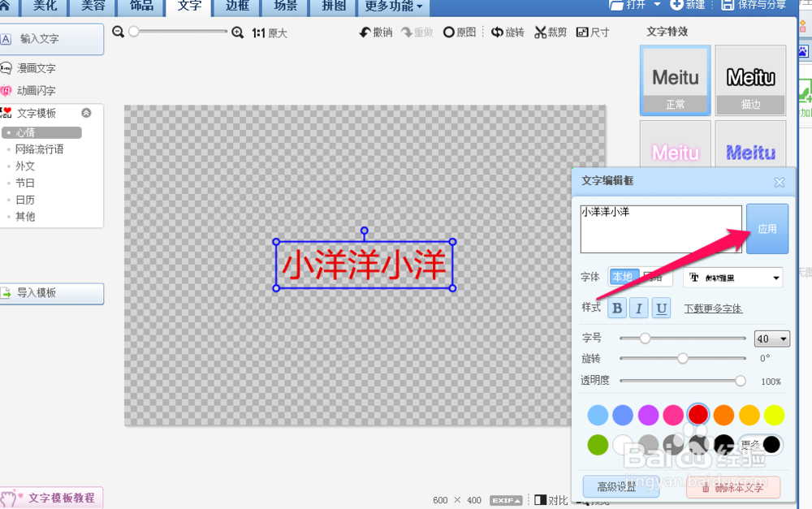Click the 新建 new file icon

(686, 6)
